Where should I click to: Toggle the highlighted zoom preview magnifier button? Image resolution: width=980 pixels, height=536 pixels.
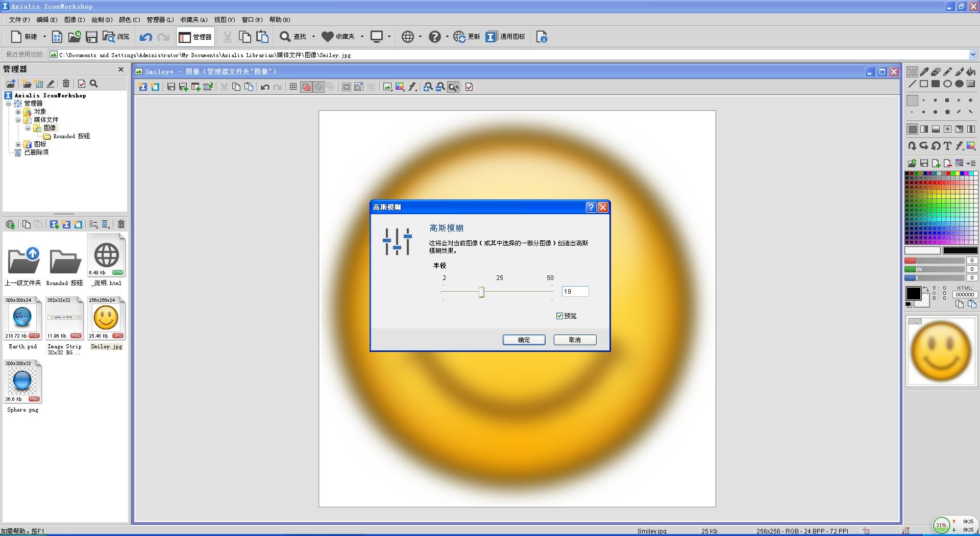click(x=453, y=87)
